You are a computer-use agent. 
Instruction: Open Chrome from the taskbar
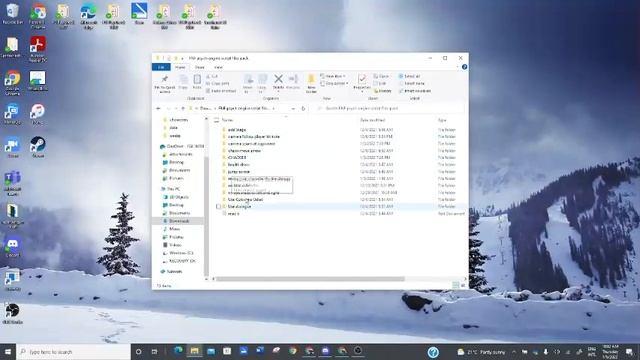pos(293,351)
